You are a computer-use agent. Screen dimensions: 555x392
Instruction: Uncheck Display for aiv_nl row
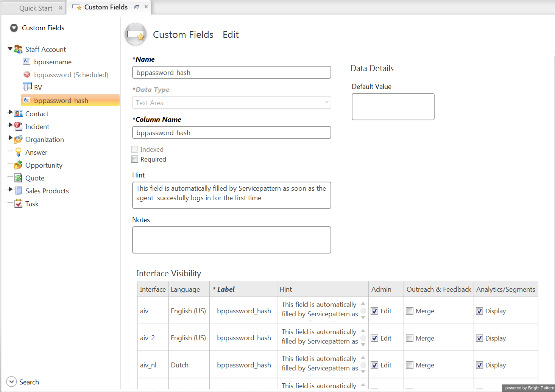point(479,365)
